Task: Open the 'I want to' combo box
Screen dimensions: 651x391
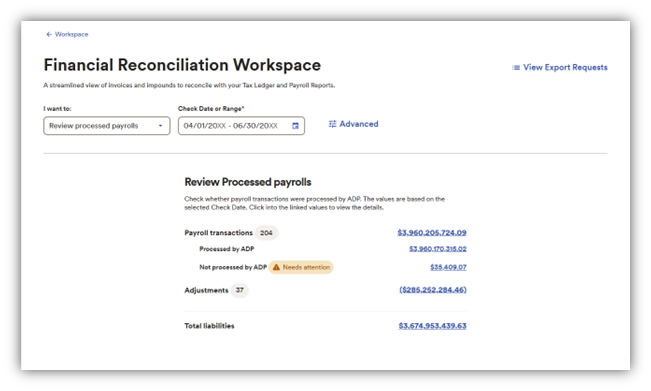Action: (x=107, y=126)
